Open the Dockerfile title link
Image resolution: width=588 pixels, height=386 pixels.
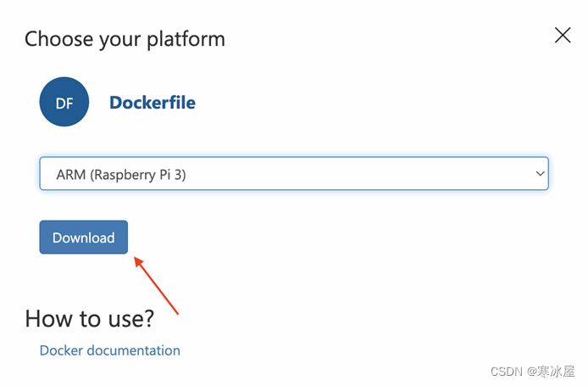pyautogui.click(x=153, y=103)
